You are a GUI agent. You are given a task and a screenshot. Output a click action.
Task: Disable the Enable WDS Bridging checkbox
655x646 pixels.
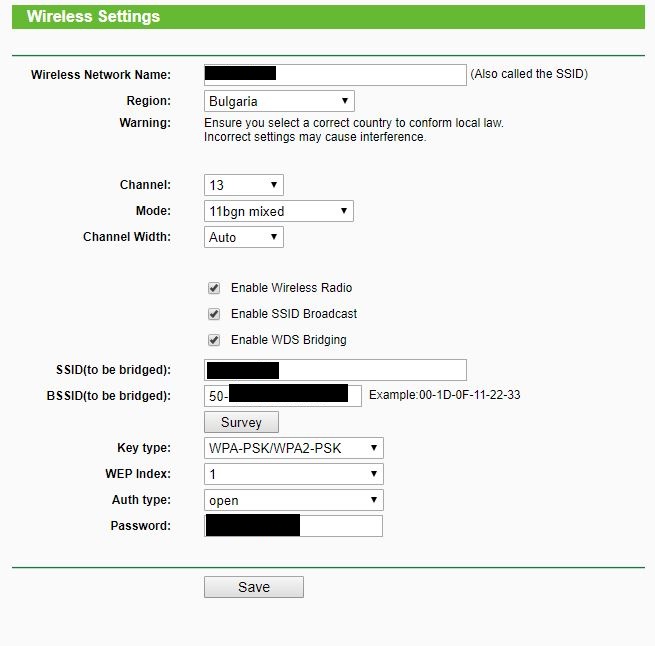click(214, 340)
